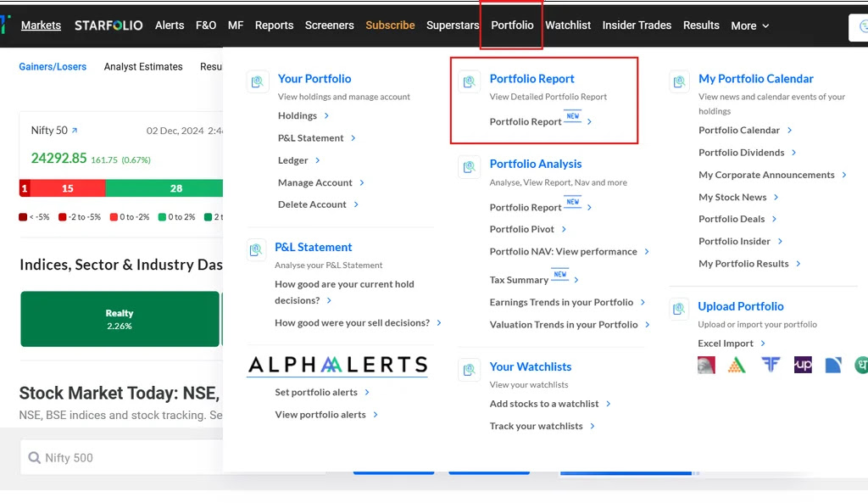
Task: Open the F&O menu item
Action: pyautogui.click(x=206, y=25)
